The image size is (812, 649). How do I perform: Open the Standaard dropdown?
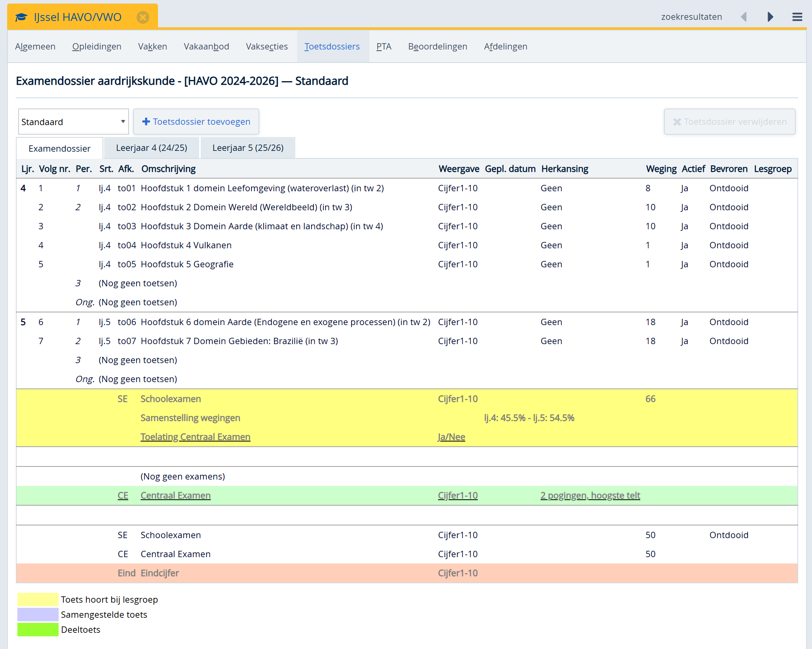click(x=73, y=122)
